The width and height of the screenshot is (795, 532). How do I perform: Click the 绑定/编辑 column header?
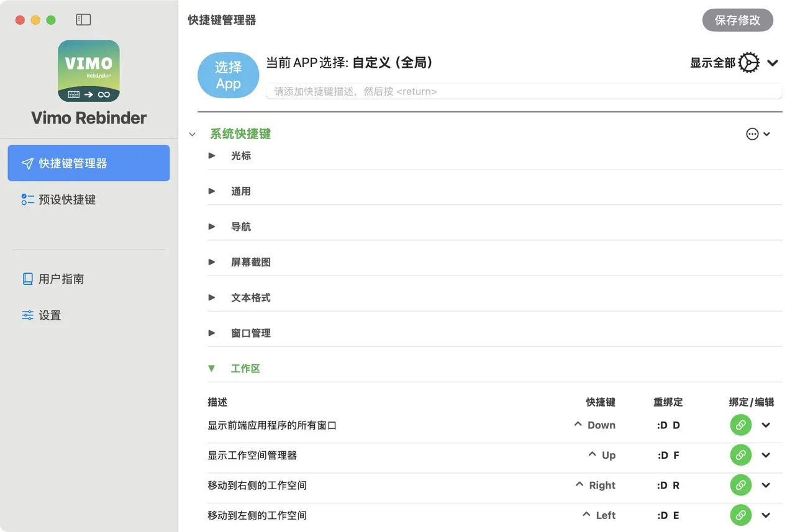coord(752,402)
